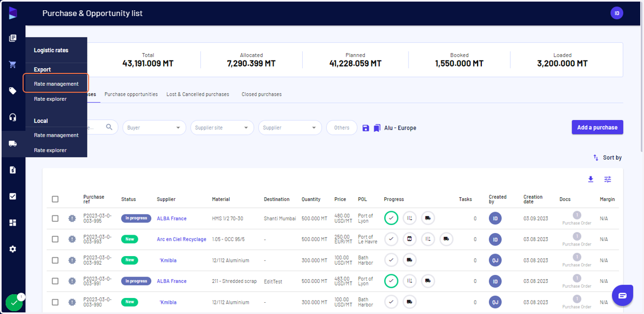Switch to Lost & Cancelled purchases tab
The image size is (644, 314).
pos(197,94)
